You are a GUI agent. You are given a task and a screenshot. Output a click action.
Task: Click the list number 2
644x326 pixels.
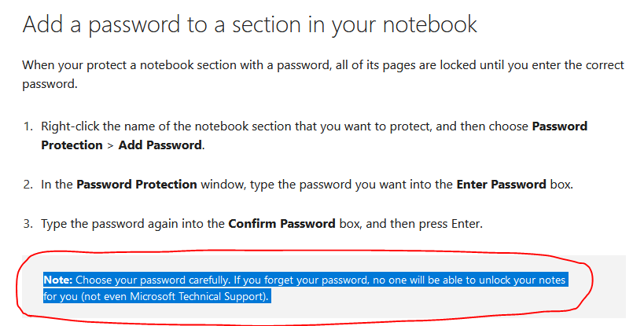click(27, 185)
